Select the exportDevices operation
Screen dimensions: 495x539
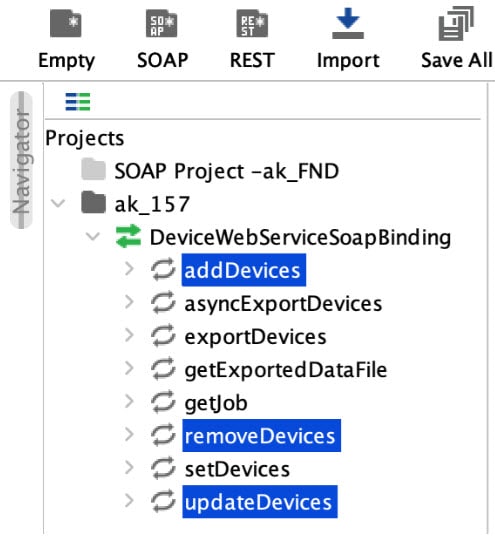[x=255, y=337]
